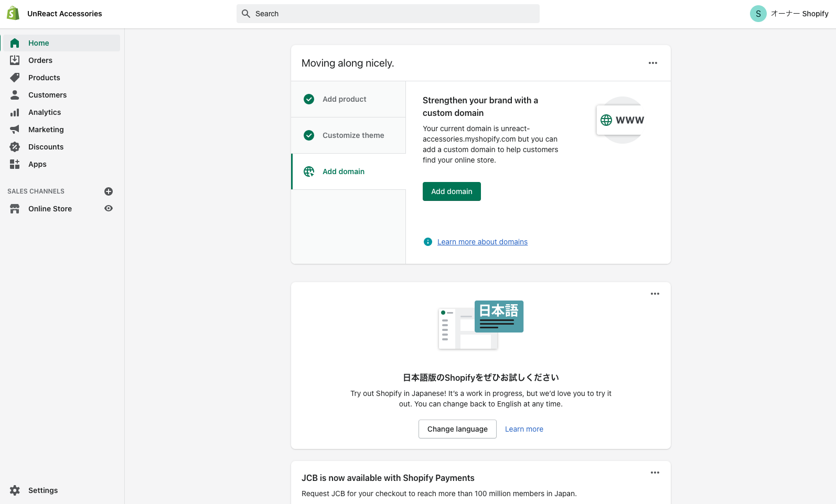
Task: Select the Add product setup step
Action: (348, 99)
